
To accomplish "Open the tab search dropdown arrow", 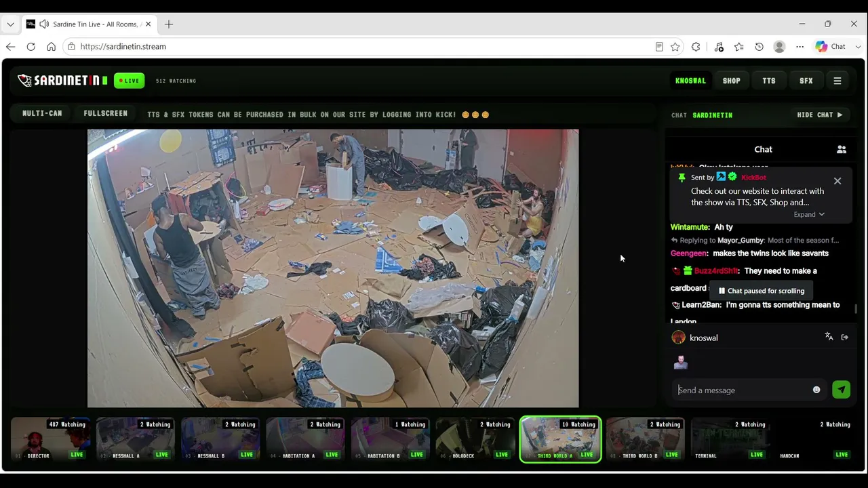I will 10,24.
